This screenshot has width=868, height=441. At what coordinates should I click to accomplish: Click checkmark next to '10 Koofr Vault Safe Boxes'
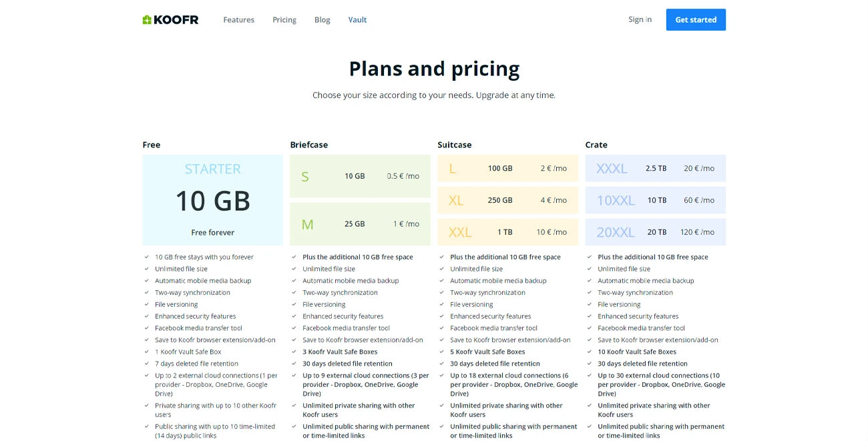(590, 352)
